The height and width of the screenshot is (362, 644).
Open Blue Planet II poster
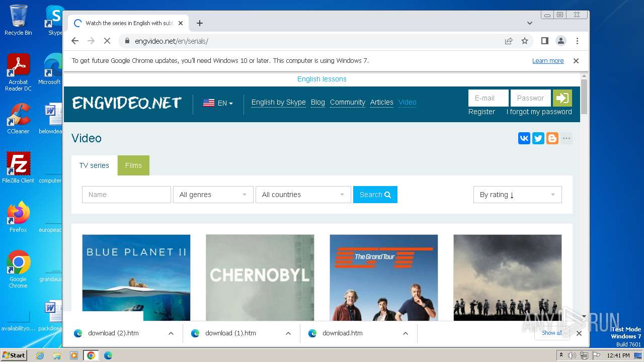(136, 278)
